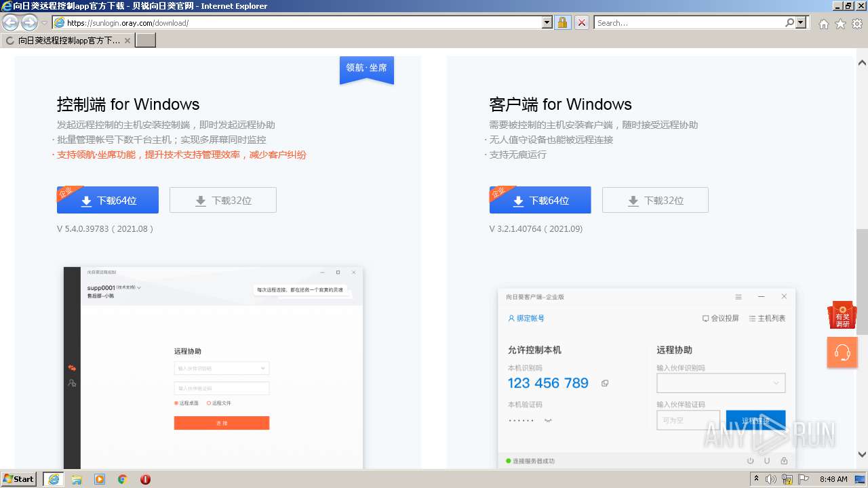Image resolution: width=868 pixels, height=488 pixels.
Task: Open the red envelope survey icon
Action: point(842,315)
